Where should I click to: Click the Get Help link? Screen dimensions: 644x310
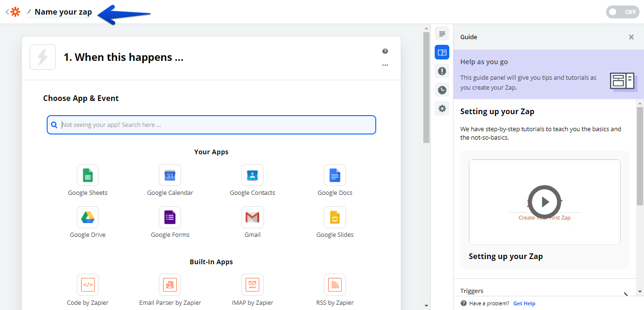click(524, 303)
